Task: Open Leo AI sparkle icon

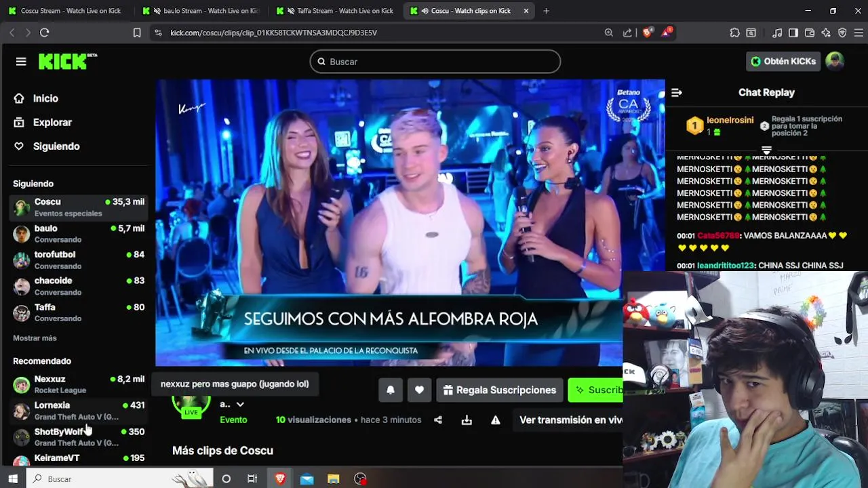Action: [x=826, y=33]
